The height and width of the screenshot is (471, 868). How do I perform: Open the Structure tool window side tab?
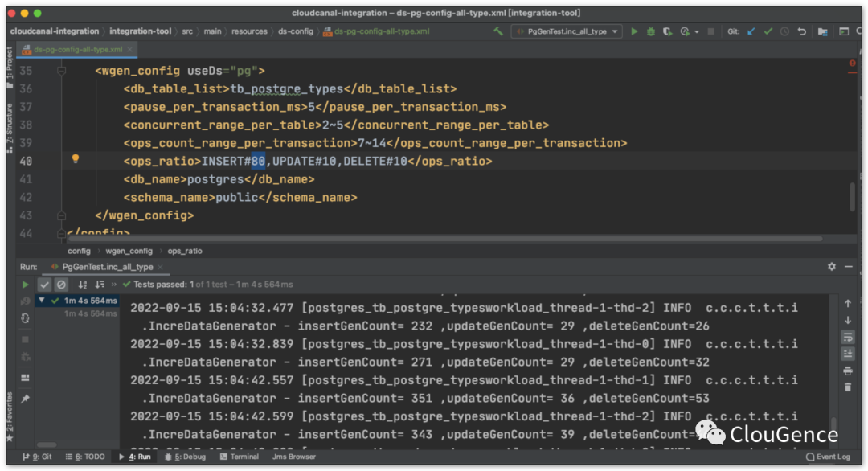[x=10, y=127]
